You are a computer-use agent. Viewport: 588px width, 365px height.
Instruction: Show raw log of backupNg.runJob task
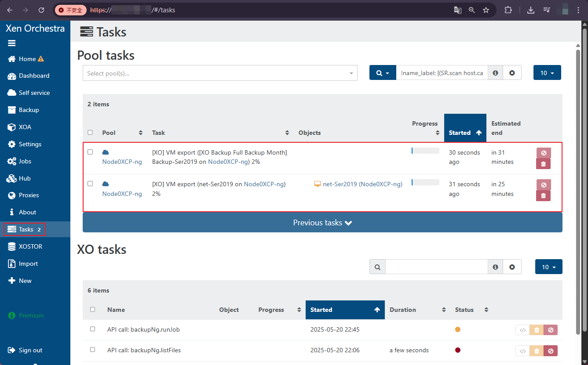point(522,330)
